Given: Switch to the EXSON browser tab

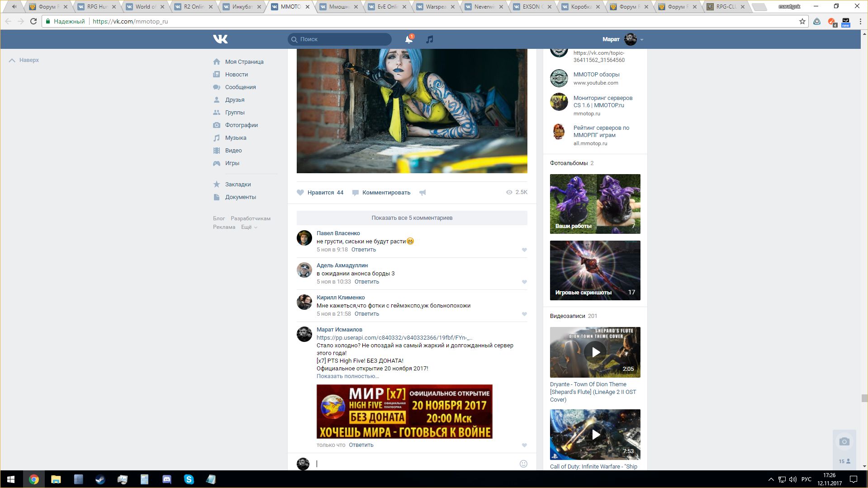Looking at the screenshot, I should point(531,7).
